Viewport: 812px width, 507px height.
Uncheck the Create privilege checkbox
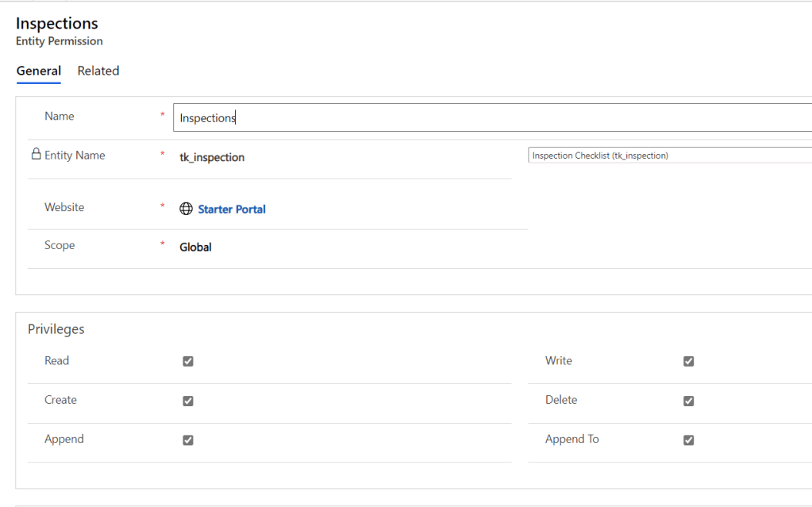click(x=188, y=401)
